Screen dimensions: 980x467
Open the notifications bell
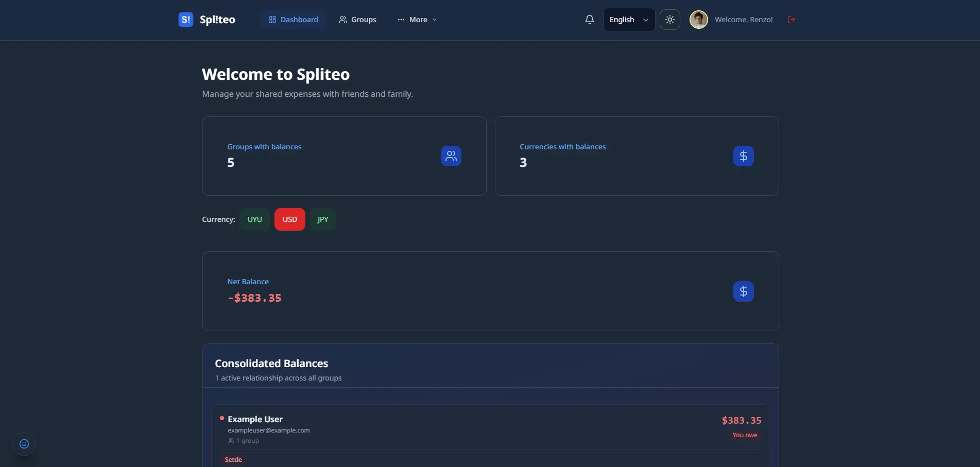(590, 20)
